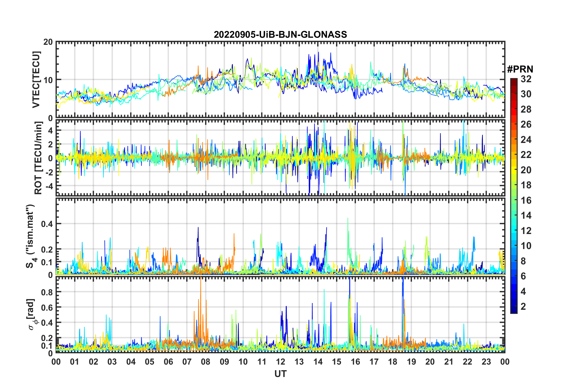Image resolution: width=561 pixels, height=392 pixels.
Task: Click UT axis hour label 19
Action: point(411,362)
